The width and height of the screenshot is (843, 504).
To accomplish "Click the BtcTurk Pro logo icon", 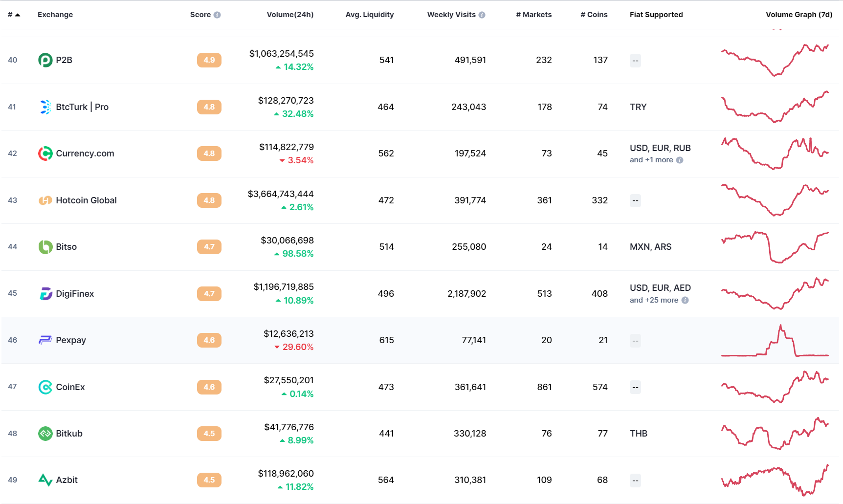I will [45, 107].
